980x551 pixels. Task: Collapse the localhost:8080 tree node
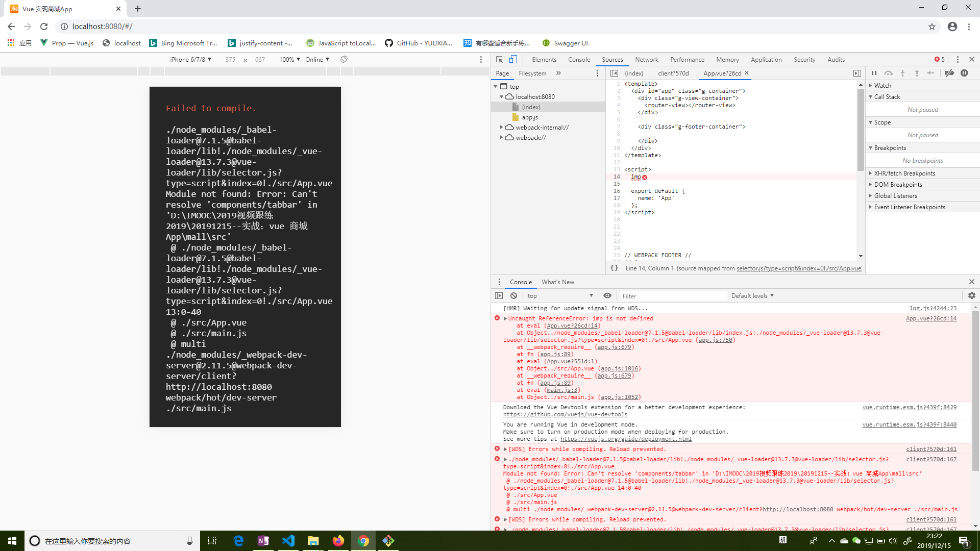501,96
